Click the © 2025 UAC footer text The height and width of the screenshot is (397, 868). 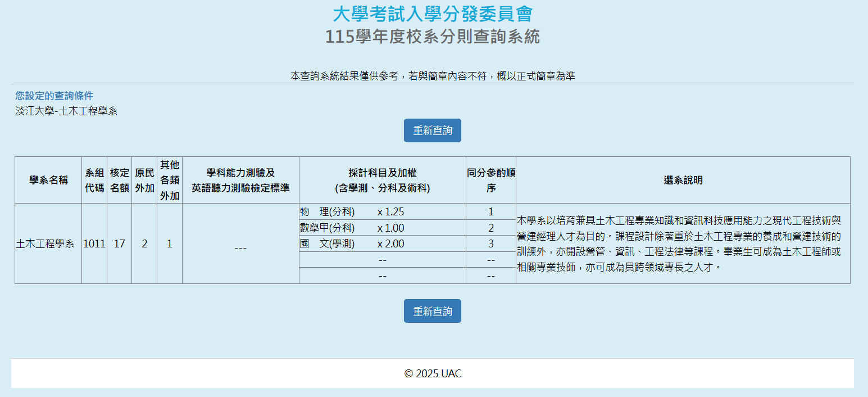(433, 373)
